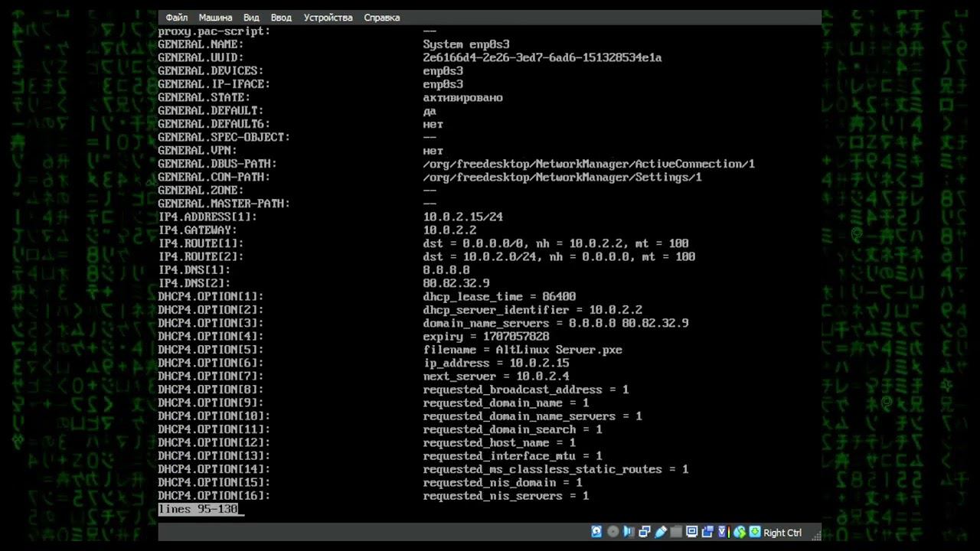
Task: Click 'requested_nis_servers = 1'
Action: coord(506,496)
